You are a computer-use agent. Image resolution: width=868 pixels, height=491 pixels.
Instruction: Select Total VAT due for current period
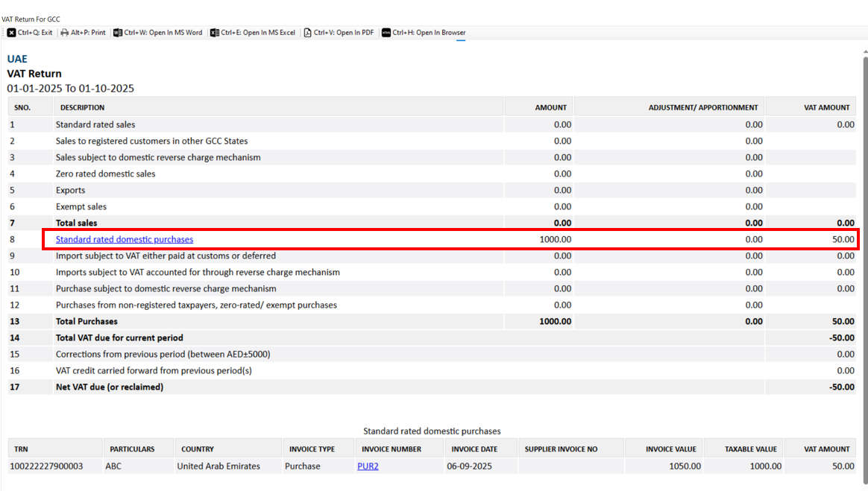tap(433, 338)
